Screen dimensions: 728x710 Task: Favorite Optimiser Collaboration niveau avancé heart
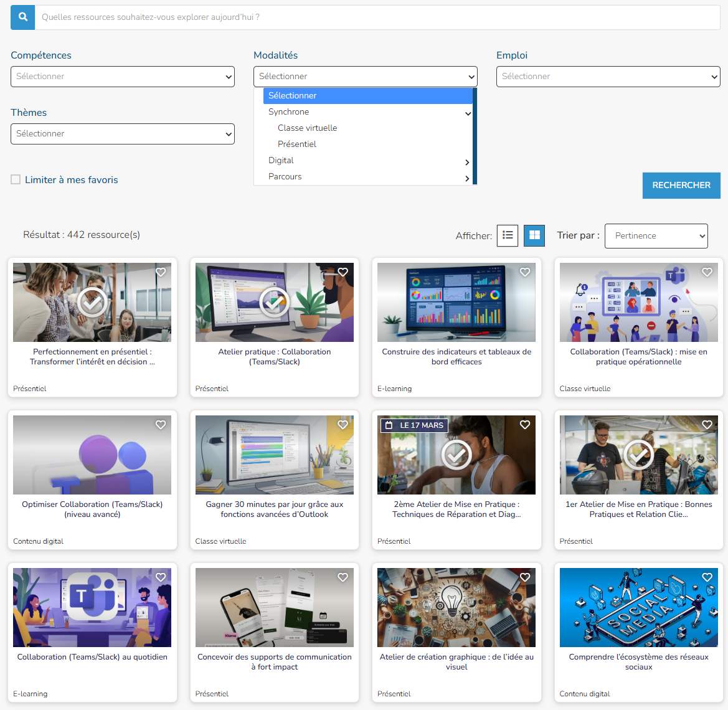[161, 424]
